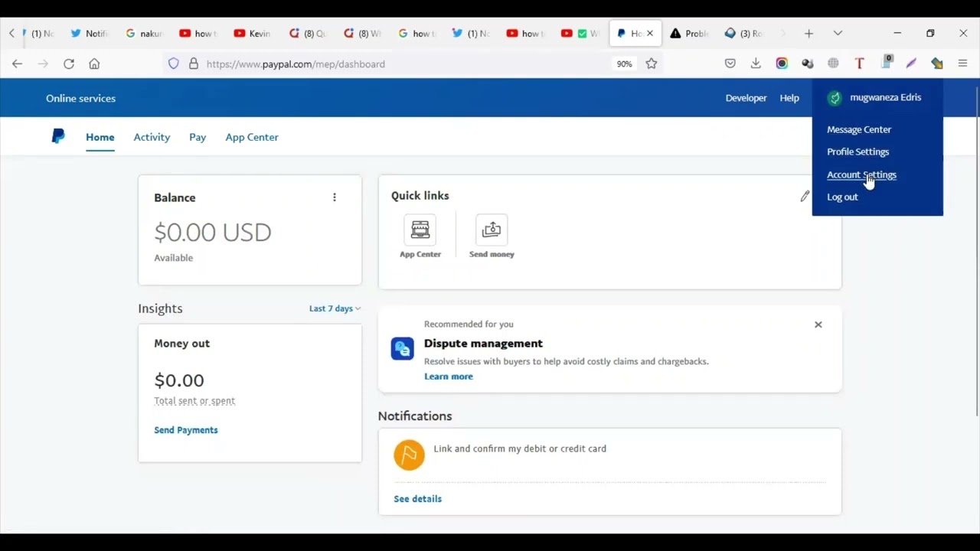
Task: Click Log out in account menu
Action: coord(842,197)
